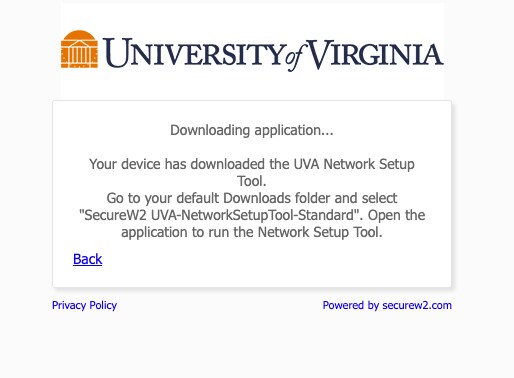Image resolution: width=514 pixels, height=378 pixels.
Task: Click the orange Rotunda logo icon
Action: click(x=79, y=49)
